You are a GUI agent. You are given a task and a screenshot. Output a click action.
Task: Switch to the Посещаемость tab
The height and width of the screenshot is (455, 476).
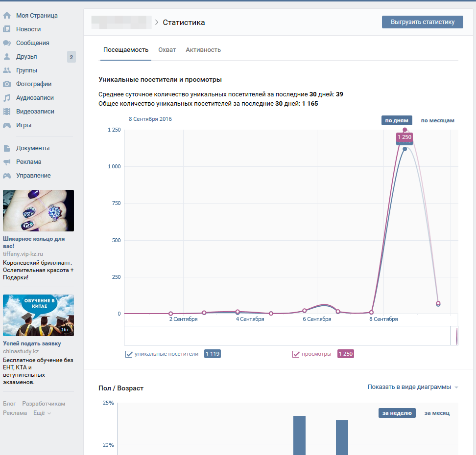point(126,50)
